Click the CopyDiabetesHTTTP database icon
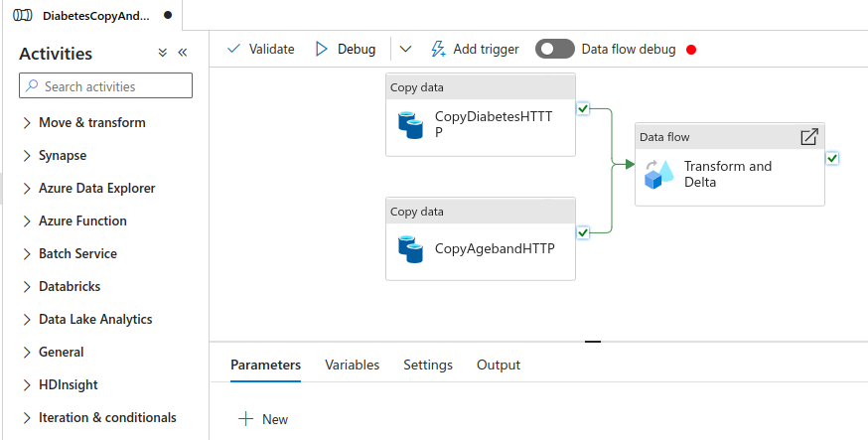The width and height of the screenshot is (868, 440). [x=411, y=125]
